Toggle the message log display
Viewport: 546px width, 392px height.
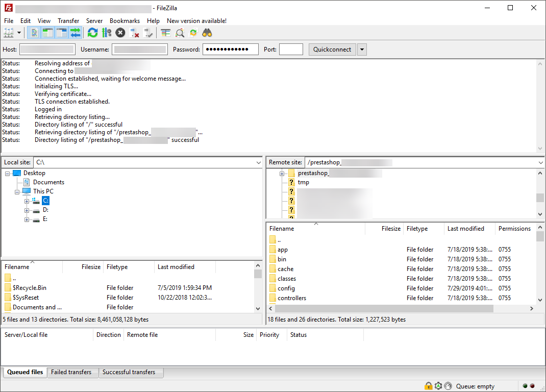click(x=34, y=33)
